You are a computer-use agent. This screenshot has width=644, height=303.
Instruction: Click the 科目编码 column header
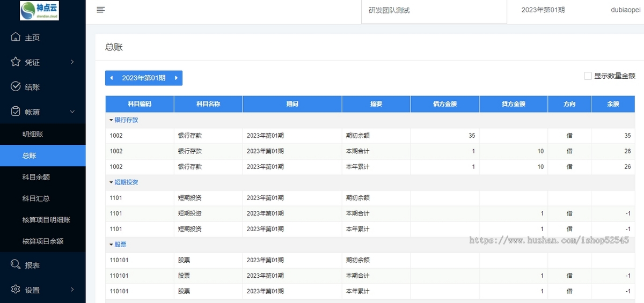pos(140,104)
